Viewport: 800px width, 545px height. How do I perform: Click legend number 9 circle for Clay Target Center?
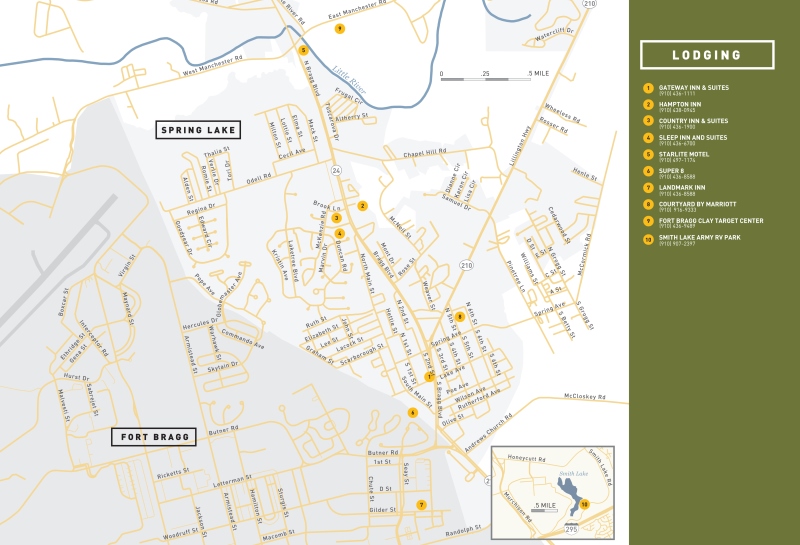tap(648, 221)
